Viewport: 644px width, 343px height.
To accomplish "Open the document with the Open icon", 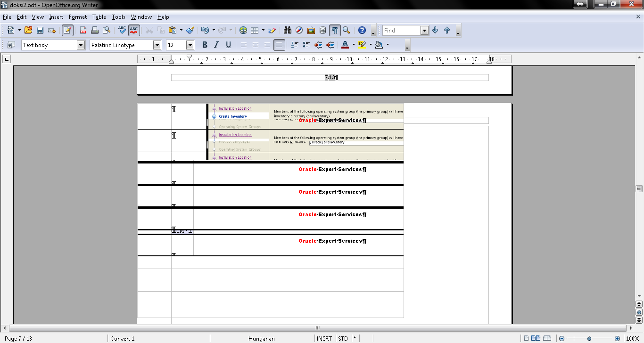I will [x=28, y=30].
